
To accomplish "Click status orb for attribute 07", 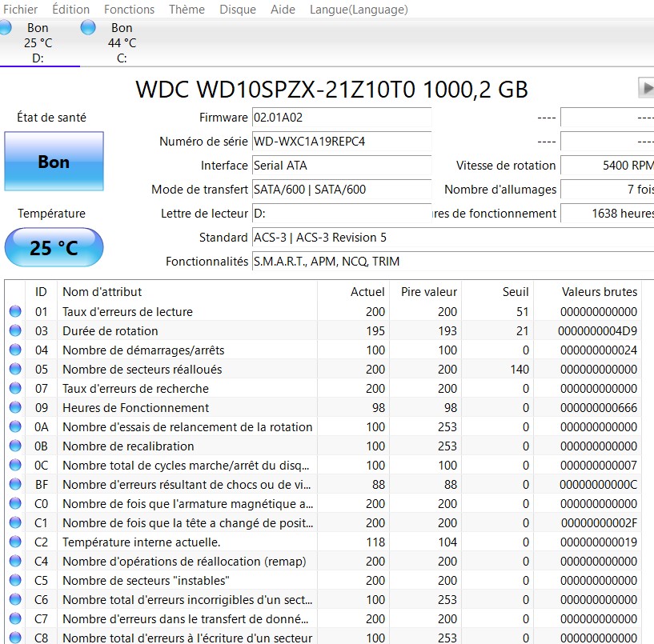I will pos(15,388).
